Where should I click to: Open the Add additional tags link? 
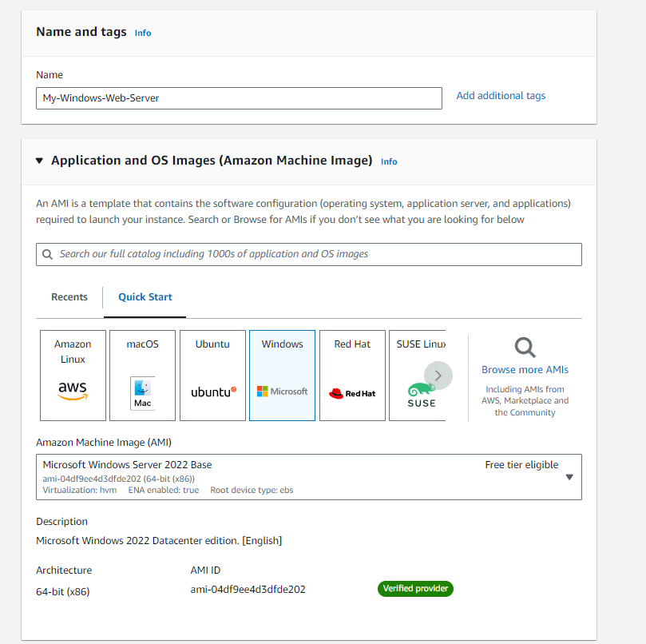[501, 95]
